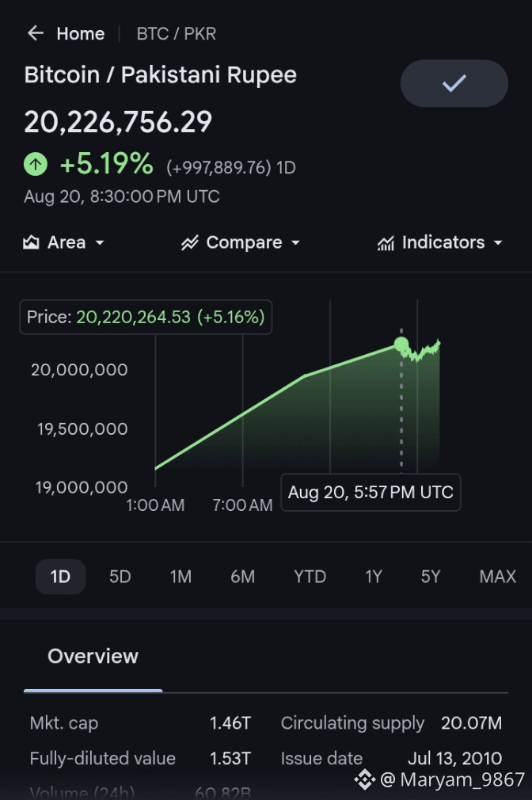Click the Compare lines icon
This screenshot has width=532, height=800.
pyautogui.click(x=190, y=242)
